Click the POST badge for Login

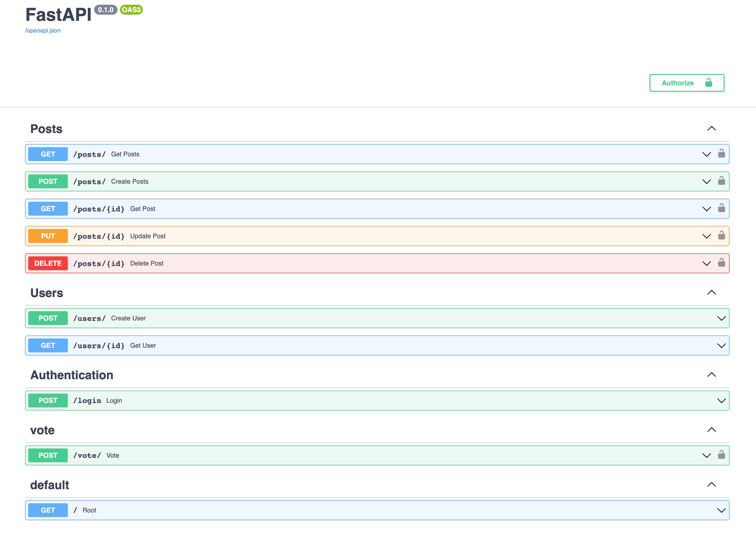[48, 401]
